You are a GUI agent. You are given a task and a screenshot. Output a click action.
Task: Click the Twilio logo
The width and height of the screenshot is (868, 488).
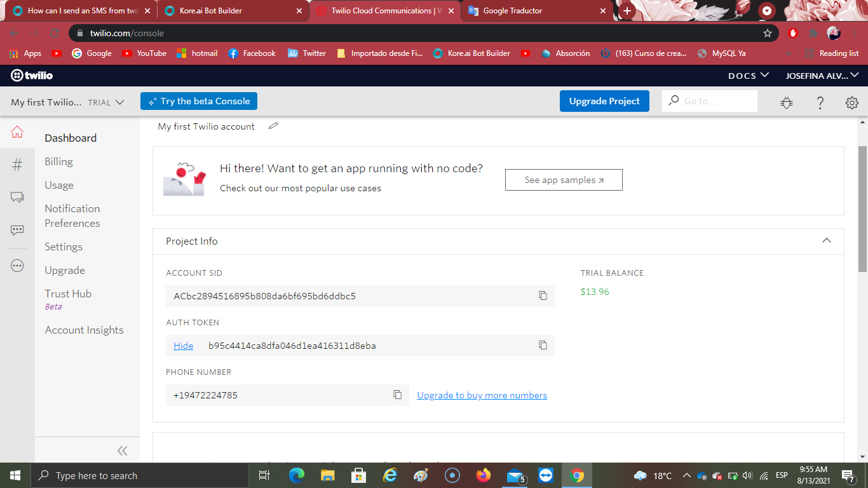point(32,76)
